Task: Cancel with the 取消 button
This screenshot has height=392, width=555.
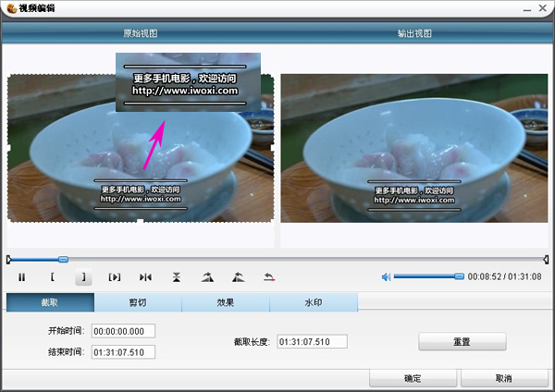Action: click(x=504, y=378)
